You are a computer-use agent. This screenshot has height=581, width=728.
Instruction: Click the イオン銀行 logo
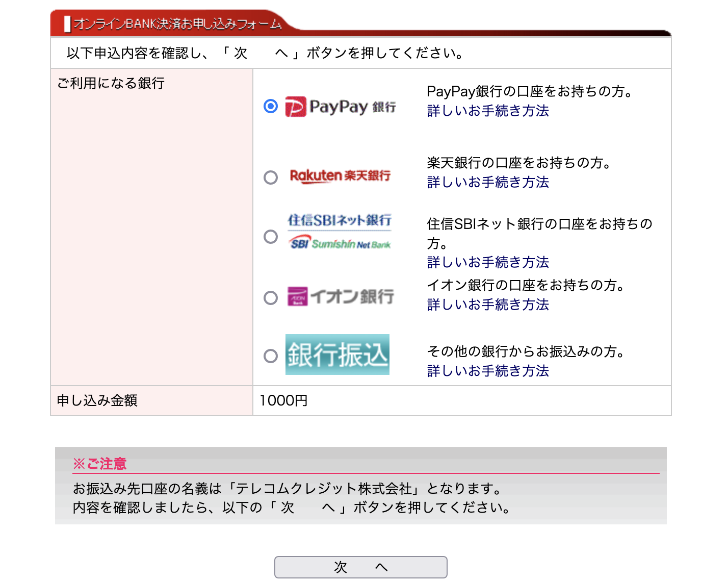(x=341, y=296)
